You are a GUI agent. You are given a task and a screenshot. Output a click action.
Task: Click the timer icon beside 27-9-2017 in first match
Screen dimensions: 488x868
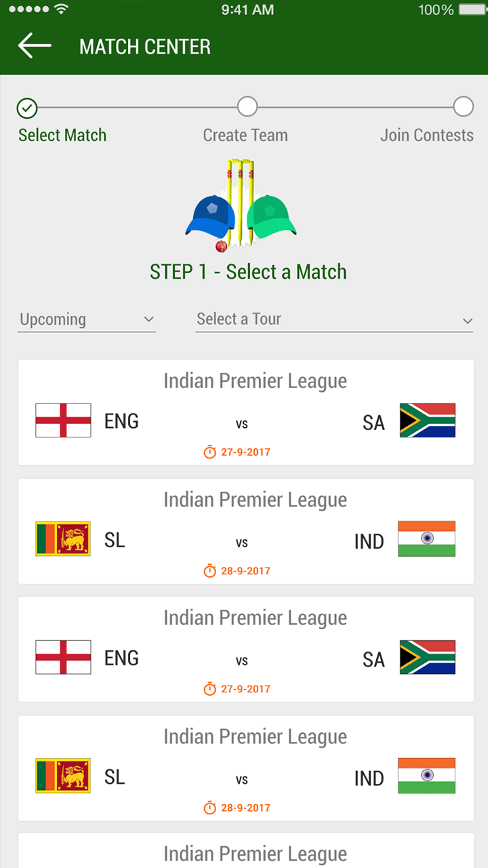point(210,452)
